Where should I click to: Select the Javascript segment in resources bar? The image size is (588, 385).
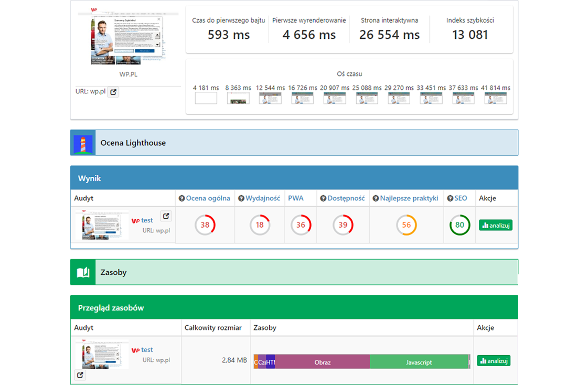pyautogui.click(x=419, y=362)
